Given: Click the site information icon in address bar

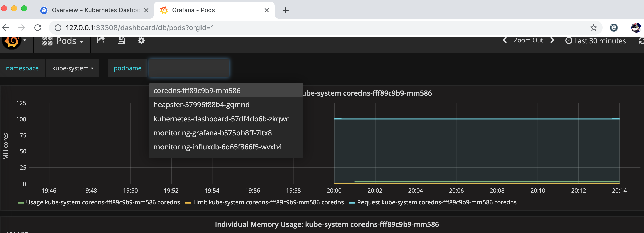Looking at the screenshot, I should coord(58,28).
